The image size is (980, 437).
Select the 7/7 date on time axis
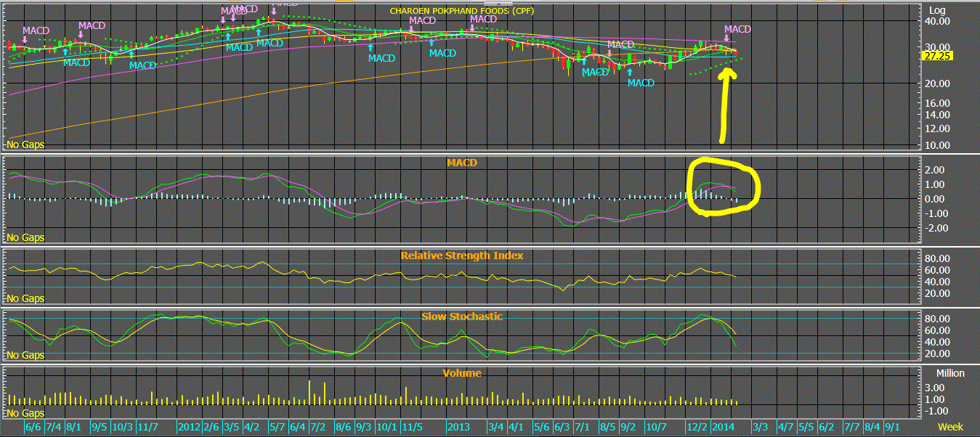(x=851, y=427)
